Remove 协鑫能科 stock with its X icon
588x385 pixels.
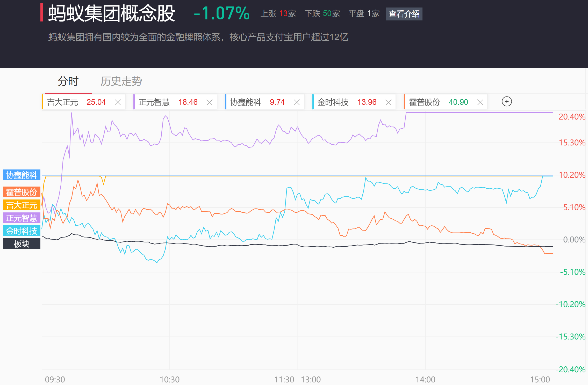[x=297, y=102]
